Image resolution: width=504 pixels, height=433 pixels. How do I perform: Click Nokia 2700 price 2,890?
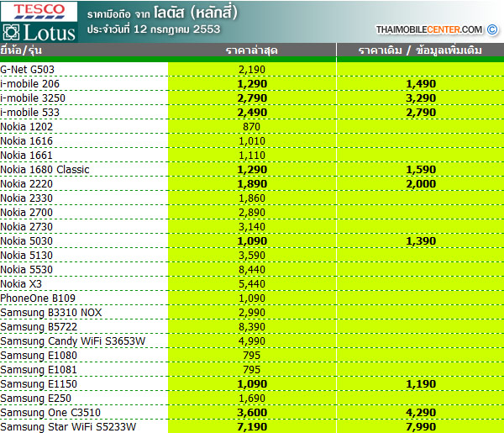coord(252,213)
